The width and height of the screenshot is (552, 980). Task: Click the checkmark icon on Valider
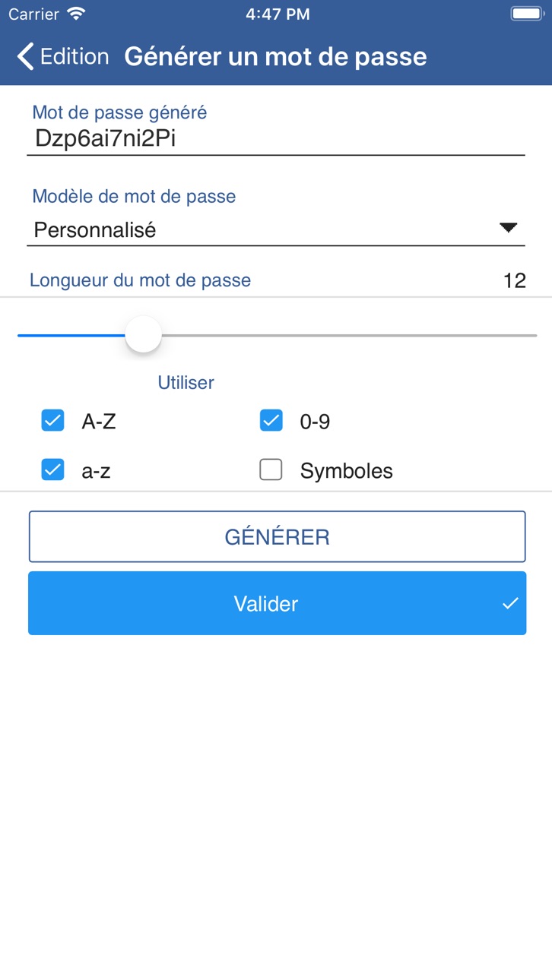coord(510,603)
